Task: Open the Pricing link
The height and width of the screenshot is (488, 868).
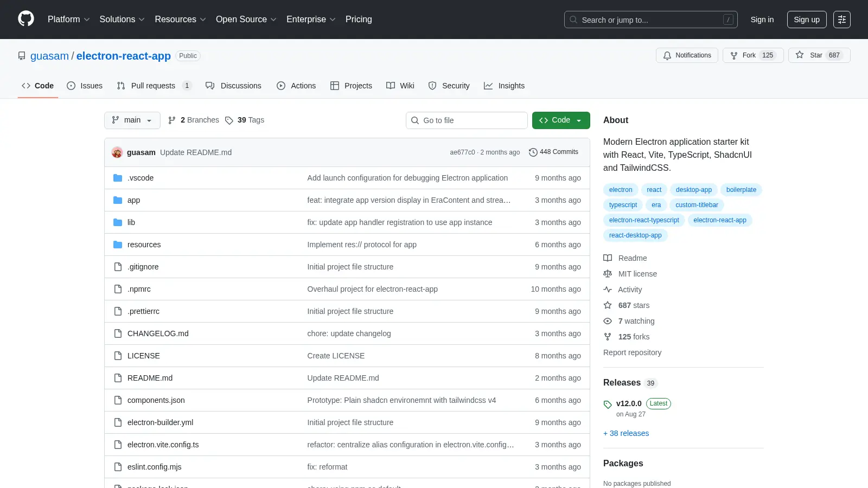Action: [359, 20]
